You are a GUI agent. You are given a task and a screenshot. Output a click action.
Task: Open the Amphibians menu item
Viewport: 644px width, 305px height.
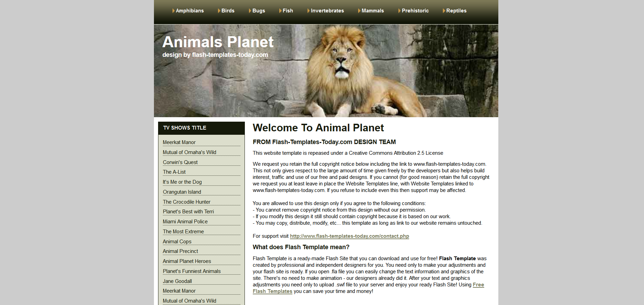(x=189, y=11)
